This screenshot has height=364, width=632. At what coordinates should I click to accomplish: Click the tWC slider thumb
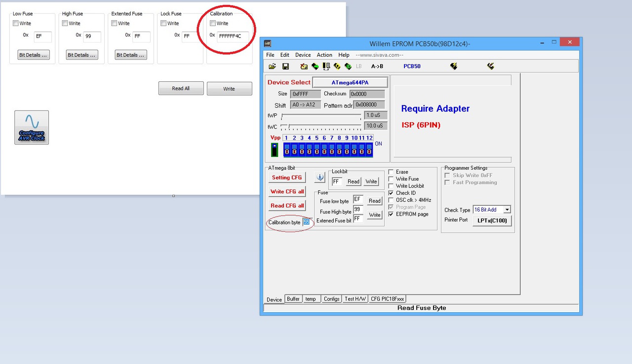[289, 127]
